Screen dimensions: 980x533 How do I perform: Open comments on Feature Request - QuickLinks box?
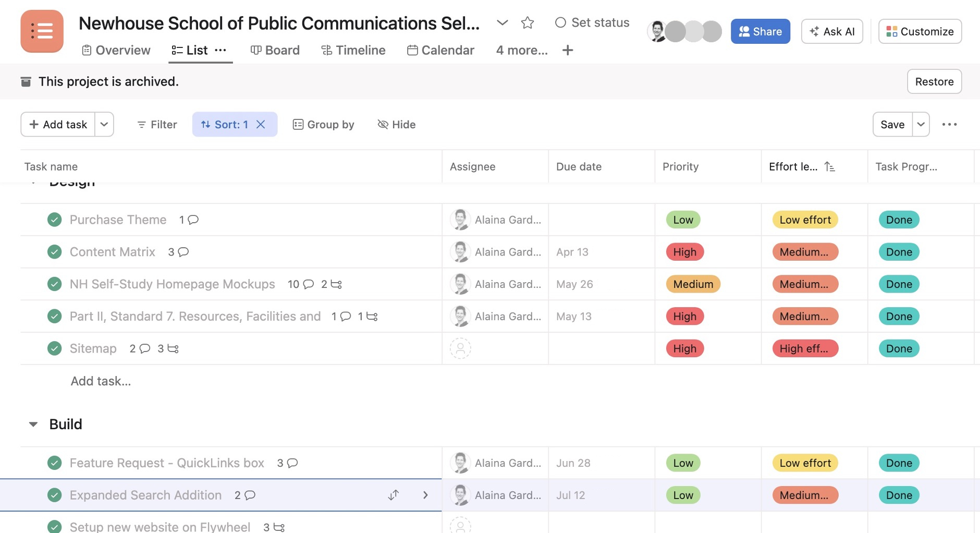[287, 463]
